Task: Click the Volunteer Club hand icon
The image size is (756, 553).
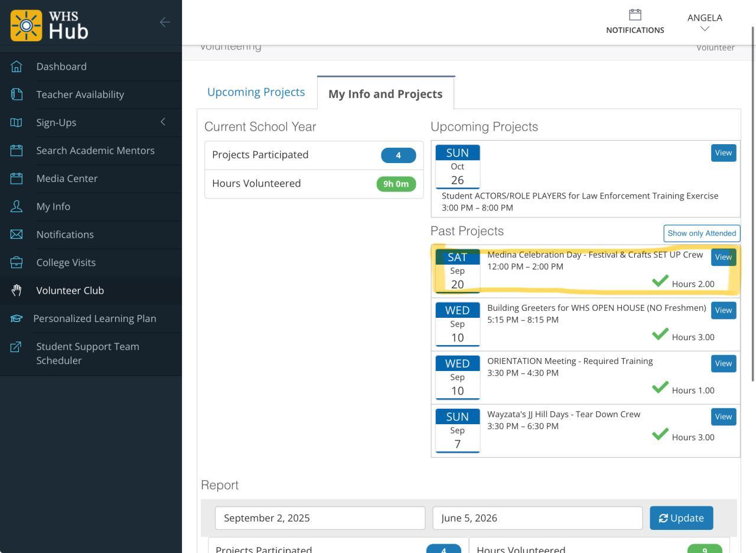Action: point(17,291)
